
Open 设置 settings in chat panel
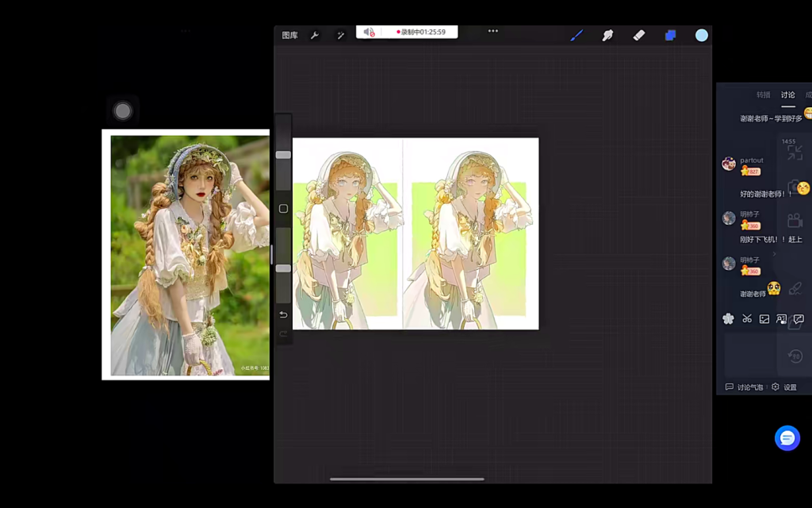(785, 387)
